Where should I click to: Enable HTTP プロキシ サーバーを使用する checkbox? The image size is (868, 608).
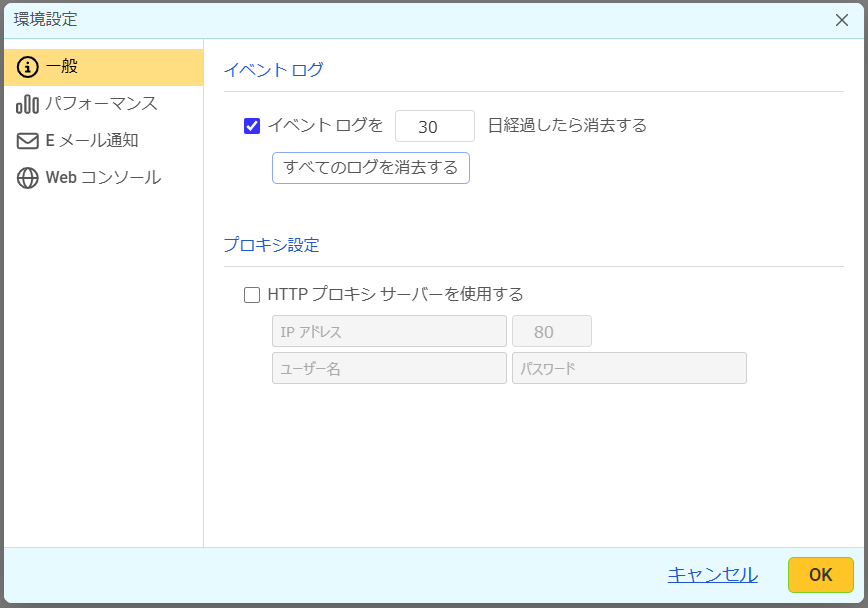pos(252,295)
